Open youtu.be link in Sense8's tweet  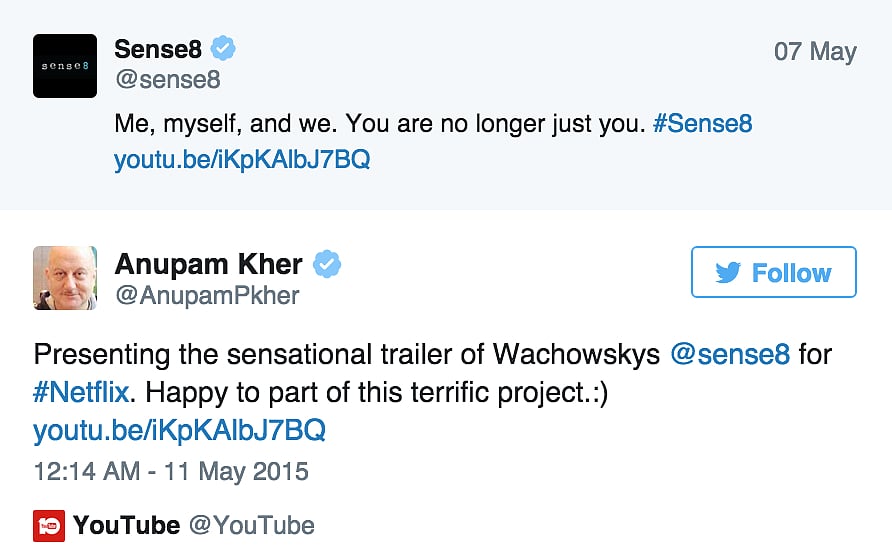pos(241,159)
